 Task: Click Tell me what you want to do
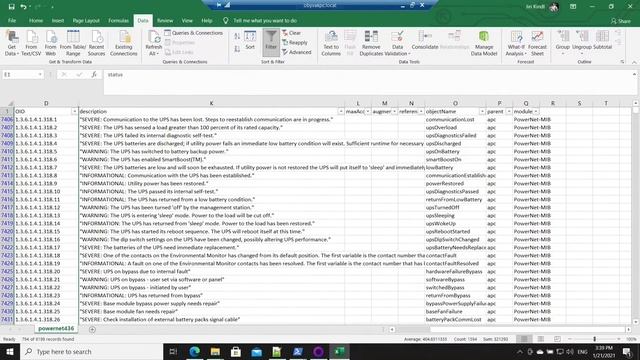click(265, 20)
